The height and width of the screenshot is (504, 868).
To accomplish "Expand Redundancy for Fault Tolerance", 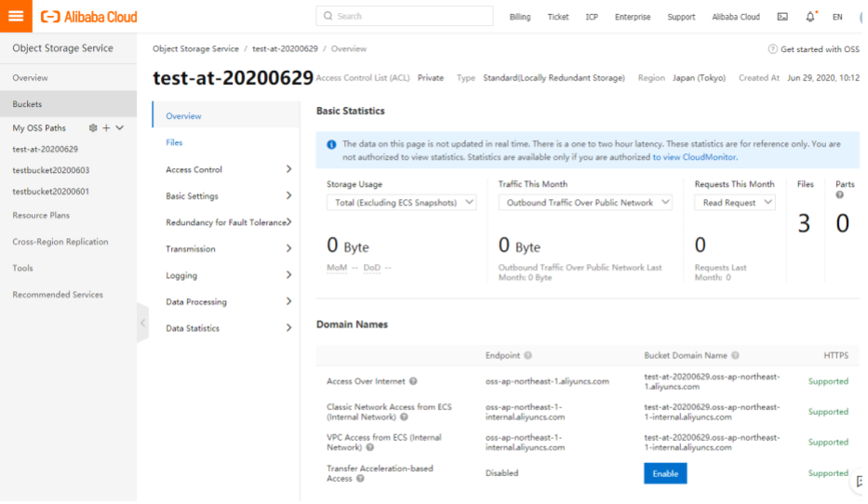I will pyautogui.click(x=228, y=222).
